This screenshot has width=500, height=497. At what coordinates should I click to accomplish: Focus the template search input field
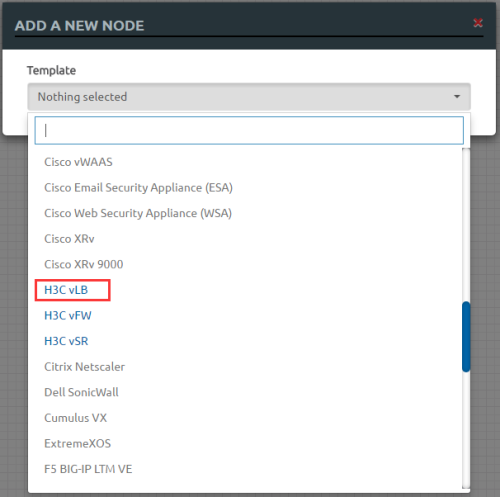(x=249, y=130)
